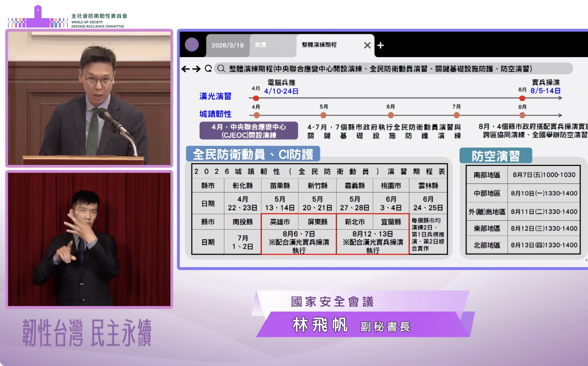The height and width of the screenshot is (366, 588).
Task: Click the back arrow in browser bar
Action: click(185, 69)
